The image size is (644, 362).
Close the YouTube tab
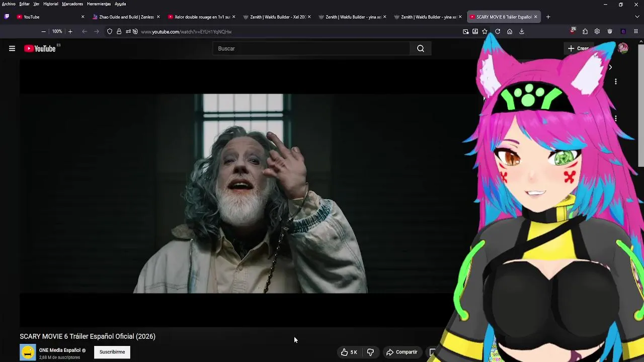coord(83,17)
